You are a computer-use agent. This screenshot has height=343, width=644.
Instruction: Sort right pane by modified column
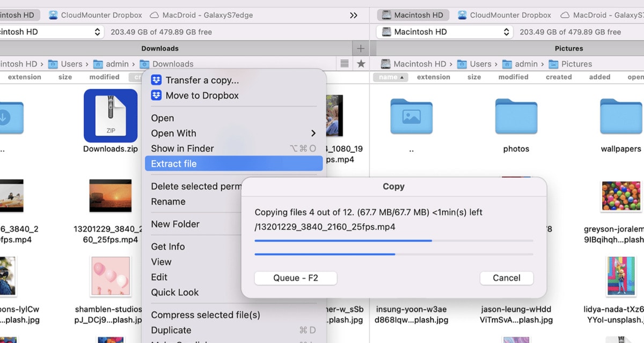pos(513,77)
